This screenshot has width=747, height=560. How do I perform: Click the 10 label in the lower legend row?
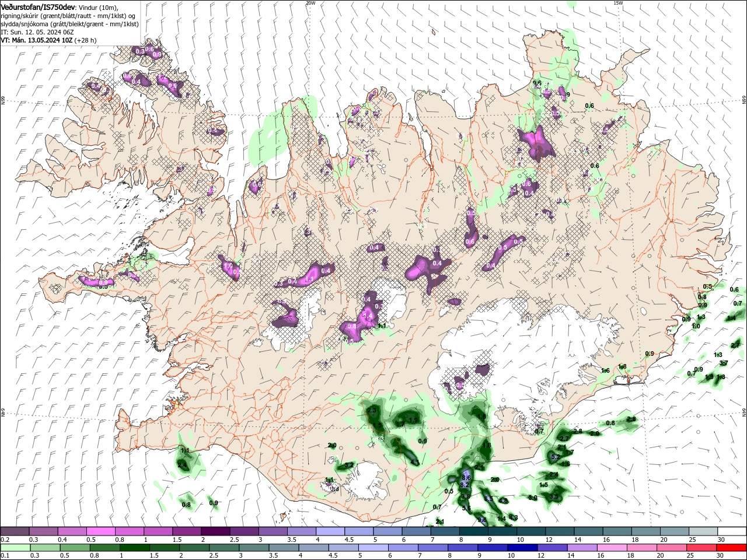511,555
